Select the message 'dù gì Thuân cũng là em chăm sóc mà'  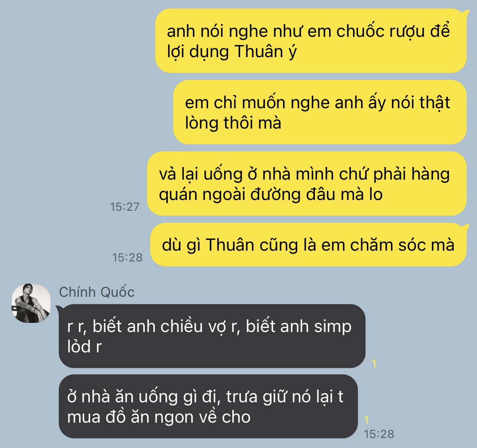310,245
